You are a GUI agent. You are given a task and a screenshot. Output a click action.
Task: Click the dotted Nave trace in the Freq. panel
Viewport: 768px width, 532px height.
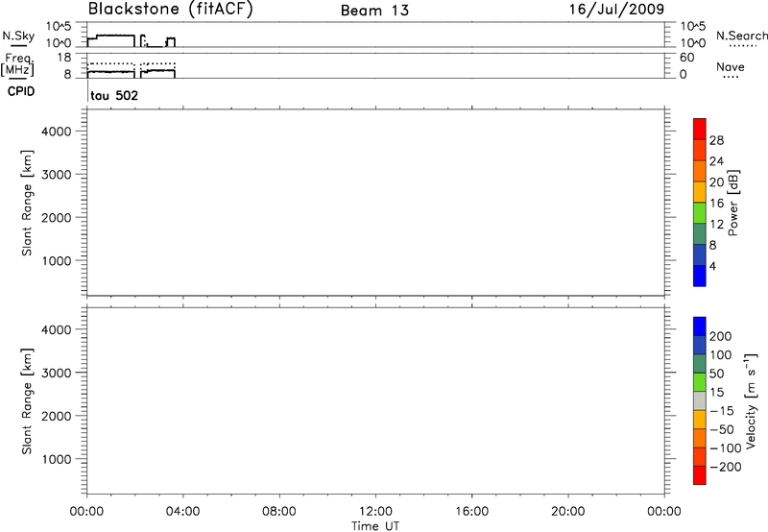tap(110, 63)
